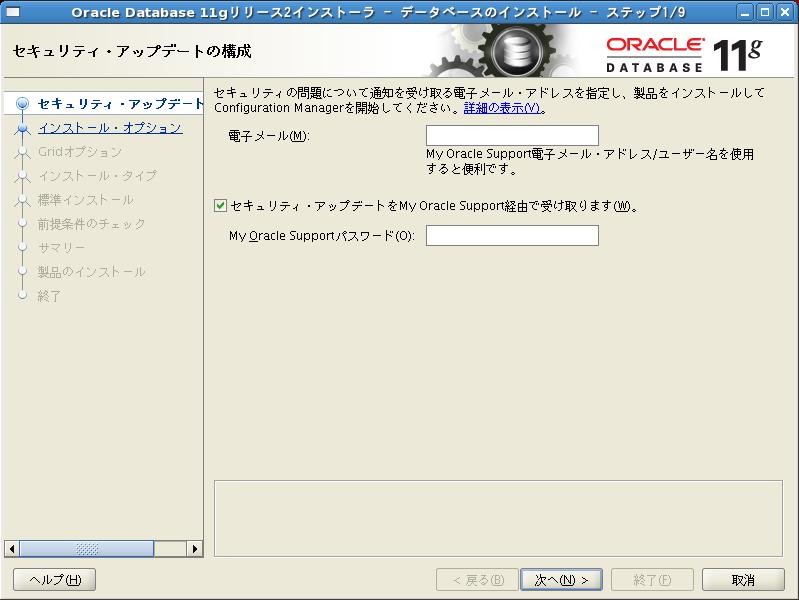Click the sidebar horizontal scrollbar thumb
The width and height of the screenshot is (799, 600).
tap(87, 549)
